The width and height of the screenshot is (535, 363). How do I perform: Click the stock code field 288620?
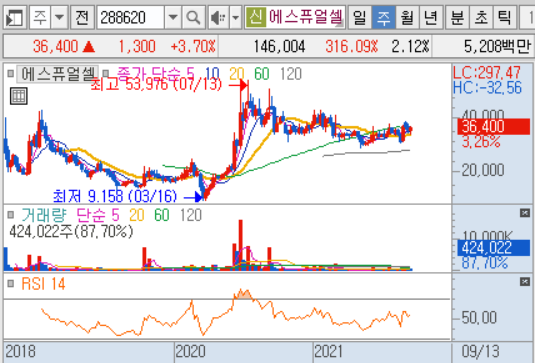coord(130,17)
